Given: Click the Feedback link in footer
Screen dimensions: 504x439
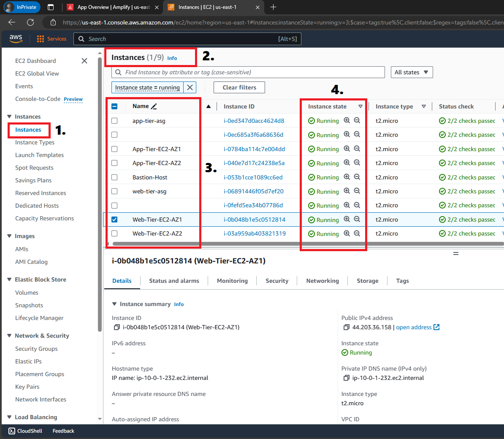Looking at the screenshot, I should [63, 431].
